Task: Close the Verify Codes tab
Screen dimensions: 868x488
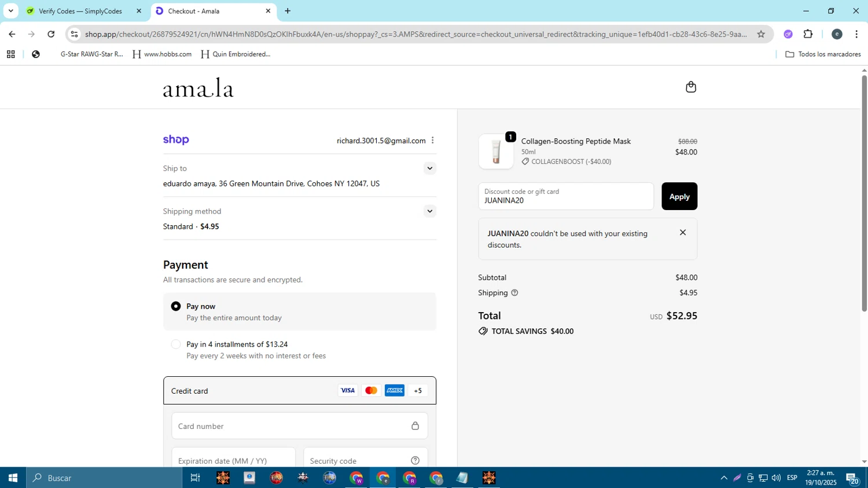Action: coord(139,11)
